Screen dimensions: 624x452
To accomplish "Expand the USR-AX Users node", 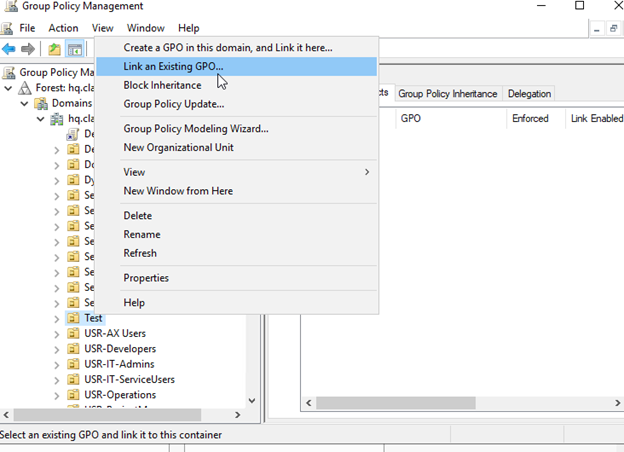I will (x=57, y=334).
